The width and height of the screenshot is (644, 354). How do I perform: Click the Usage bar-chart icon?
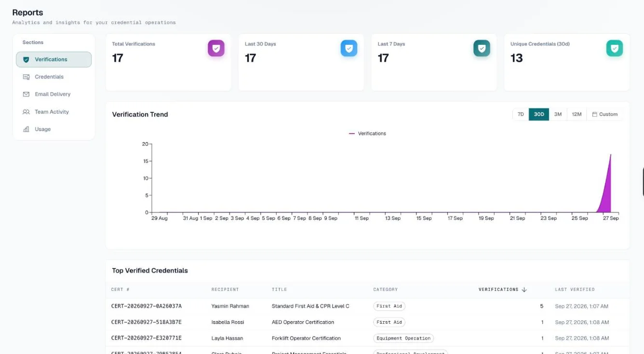26,129
